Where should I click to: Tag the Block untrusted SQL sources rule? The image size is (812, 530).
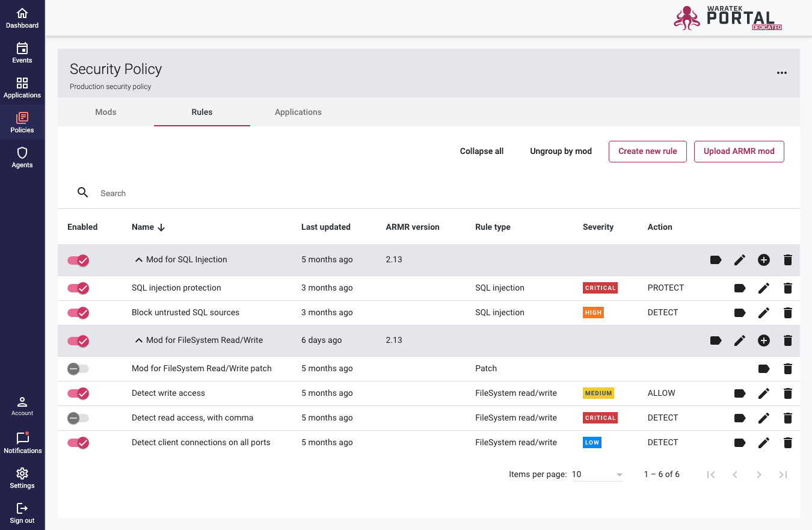click(x=740, y=313)
